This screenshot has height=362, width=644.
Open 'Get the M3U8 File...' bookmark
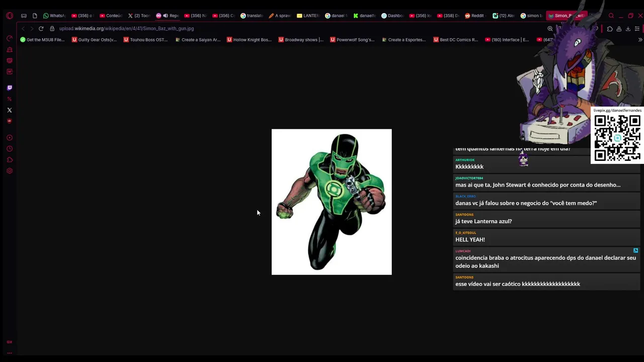[42, 40]
